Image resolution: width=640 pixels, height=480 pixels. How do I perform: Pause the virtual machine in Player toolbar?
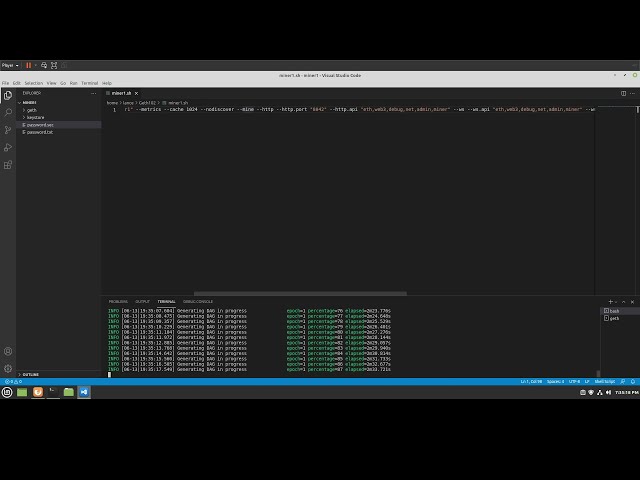(x=29, y=65)
